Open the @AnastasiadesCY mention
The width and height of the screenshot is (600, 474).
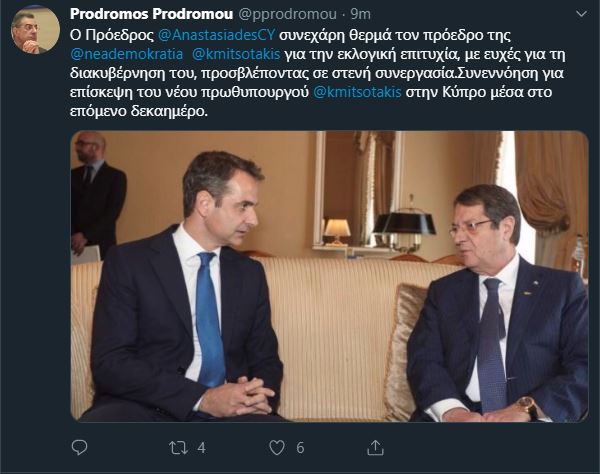point(216,35)
